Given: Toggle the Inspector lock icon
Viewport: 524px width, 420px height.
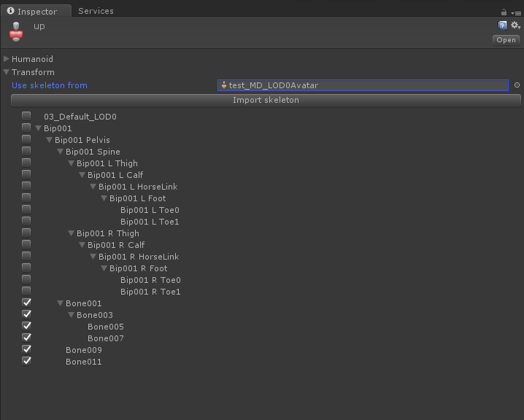Looking at the screenshot, I should tap(504, 12).
